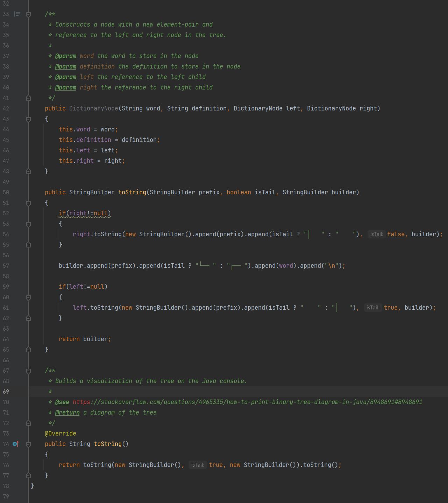Click the fold end marker on line 62
The image size is (448, 503).
coord(29,318)
